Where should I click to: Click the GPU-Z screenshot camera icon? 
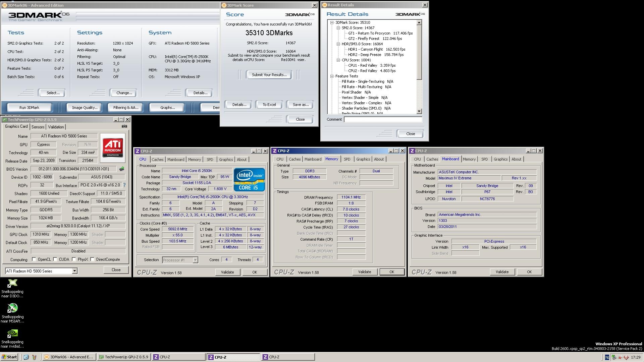[x=124, y=126]
